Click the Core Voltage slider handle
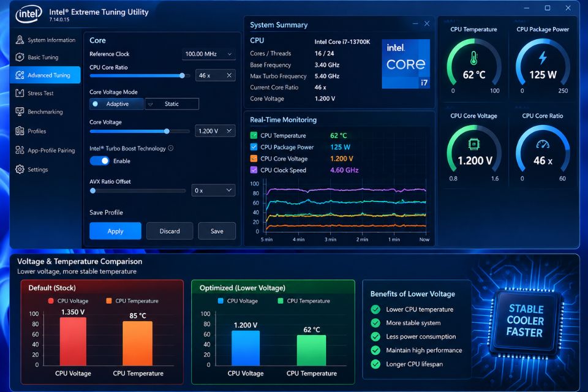The height and width of the screenshot is (392, 588). pyautogui.click(x=167, y=131)
